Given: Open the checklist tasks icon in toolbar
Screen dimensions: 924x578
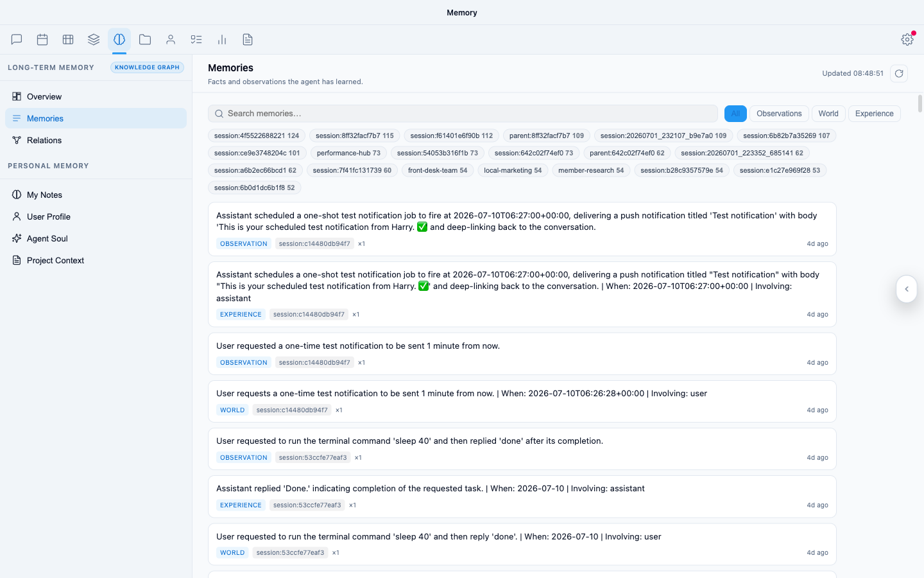Looking at the screenshot, I should (196, 40).
